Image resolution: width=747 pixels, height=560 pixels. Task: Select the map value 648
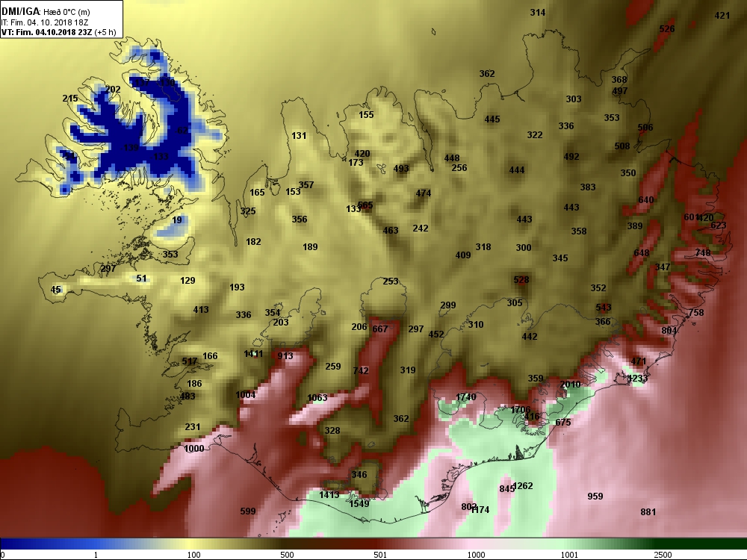[642, 253]
